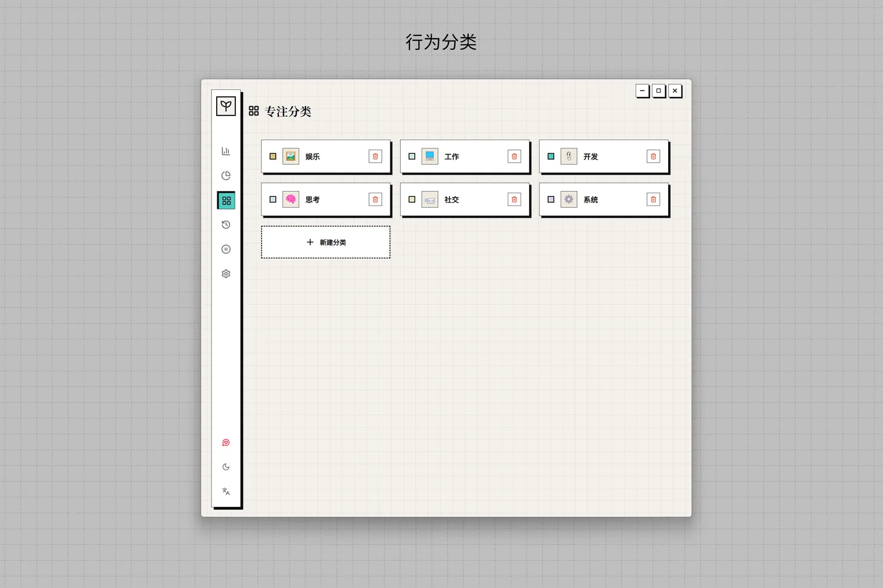The width and height of the screenshot is (883, 588).
Task: Click the 工作 category name
Action: pyautogui.click(x=451, y=156)
